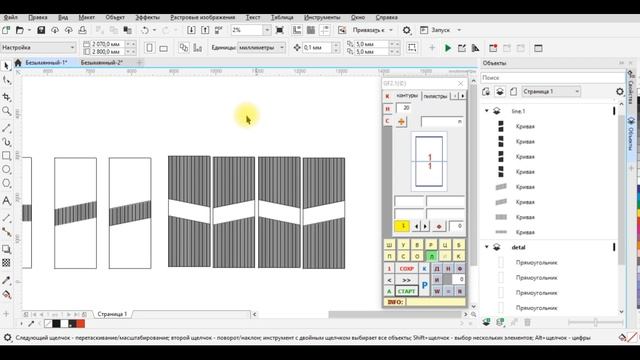Select the Connector tool

point(6,232)
